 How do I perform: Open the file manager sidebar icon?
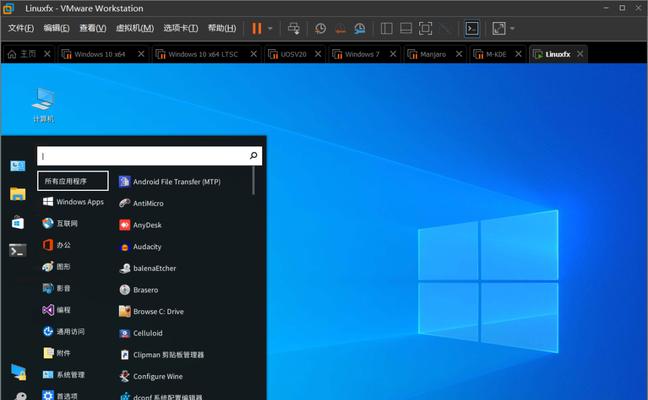point(18,194)
